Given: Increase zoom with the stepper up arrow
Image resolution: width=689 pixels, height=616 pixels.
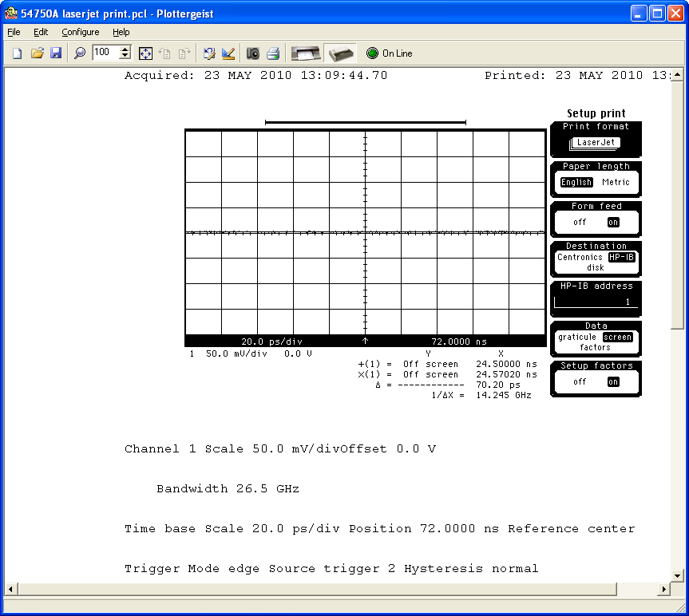Looking at the screenshot, I should tap(126, 49).
